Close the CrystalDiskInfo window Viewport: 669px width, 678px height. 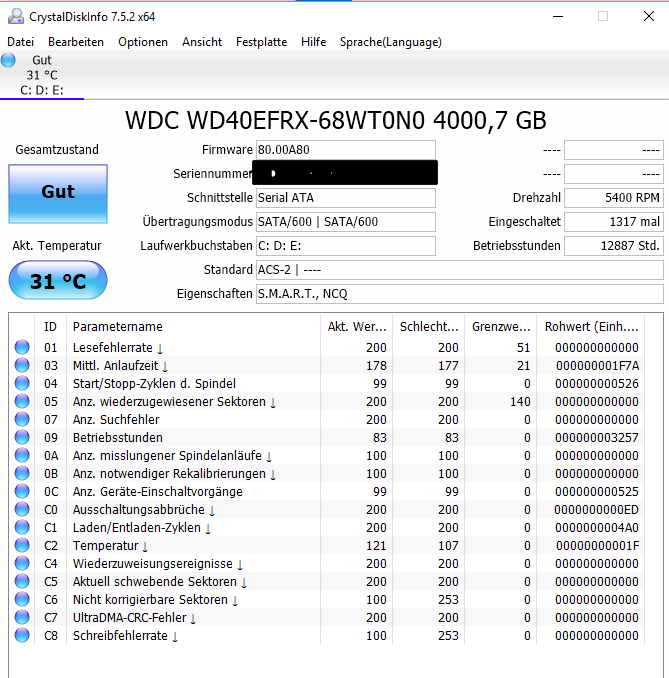(649, 16)
